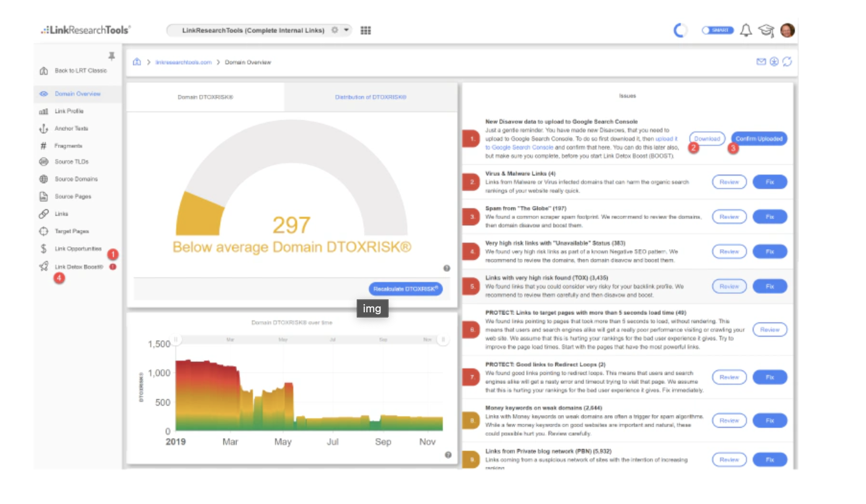Open the settings gear in project selector
This screenshot has height=504, width=866.
(x=335, y=30)
